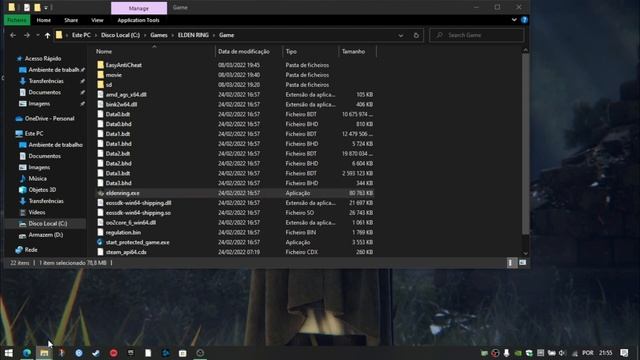
Task: Switch to the Home ribbon tab
Action: coord(44,20)
